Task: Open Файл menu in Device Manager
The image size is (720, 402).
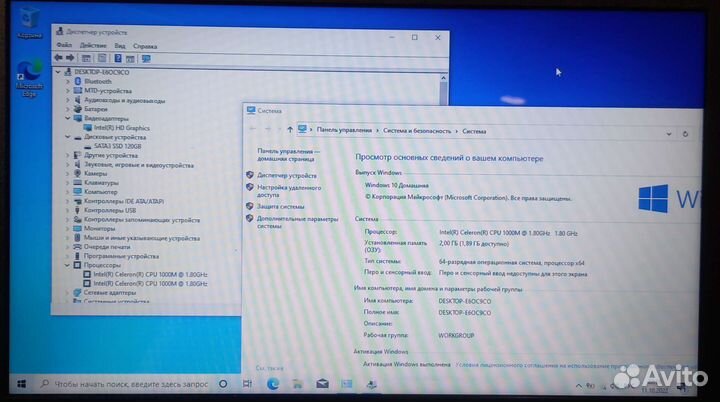Action: (64, 45)
